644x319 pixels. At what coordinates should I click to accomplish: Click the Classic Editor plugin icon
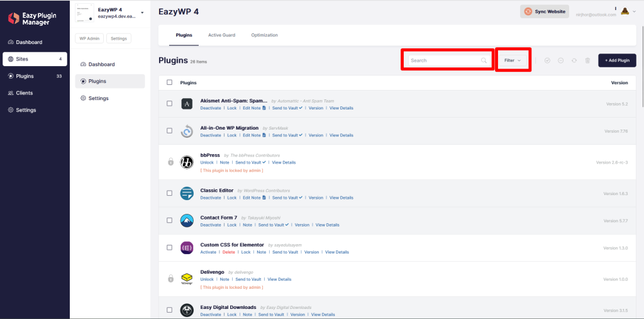click(187, 193)
